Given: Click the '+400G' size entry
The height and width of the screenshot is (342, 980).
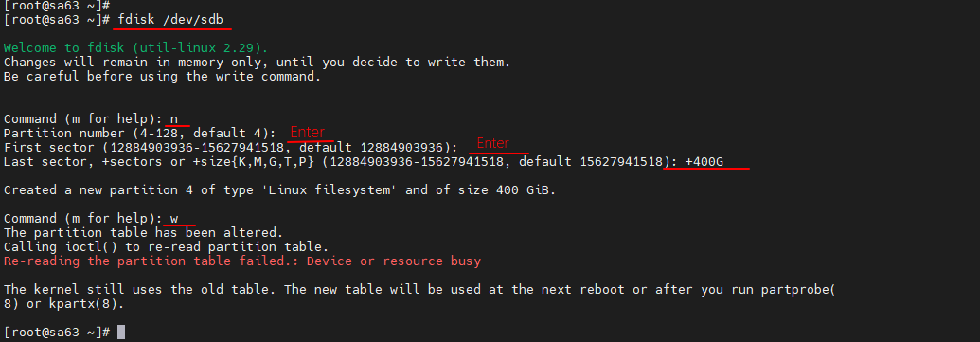Looking at the screenshot, I should [704, 162].
